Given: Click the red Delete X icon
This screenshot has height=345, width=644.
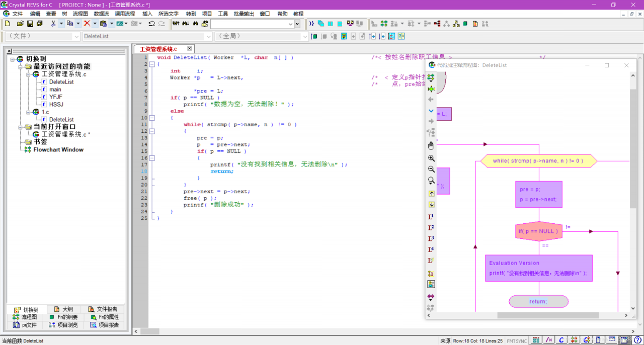Looking at the screenshot, I should point(87,24).
